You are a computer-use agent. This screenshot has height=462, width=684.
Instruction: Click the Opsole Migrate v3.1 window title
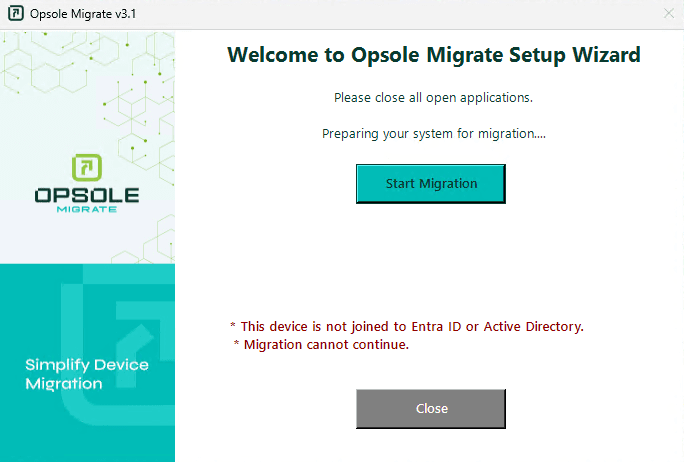(83, 14)
